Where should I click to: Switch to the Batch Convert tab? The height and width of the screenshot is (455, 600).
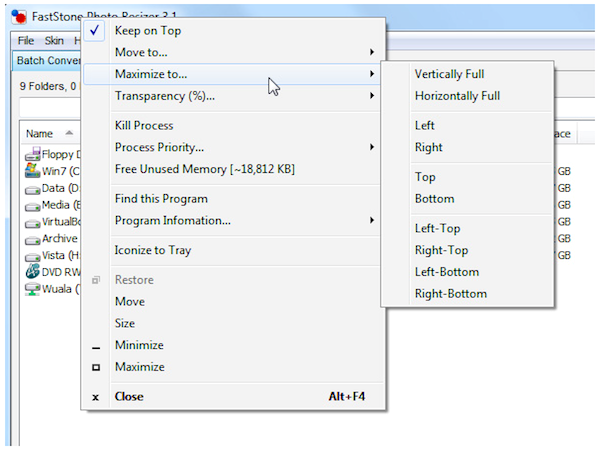(x=48, y=61)
